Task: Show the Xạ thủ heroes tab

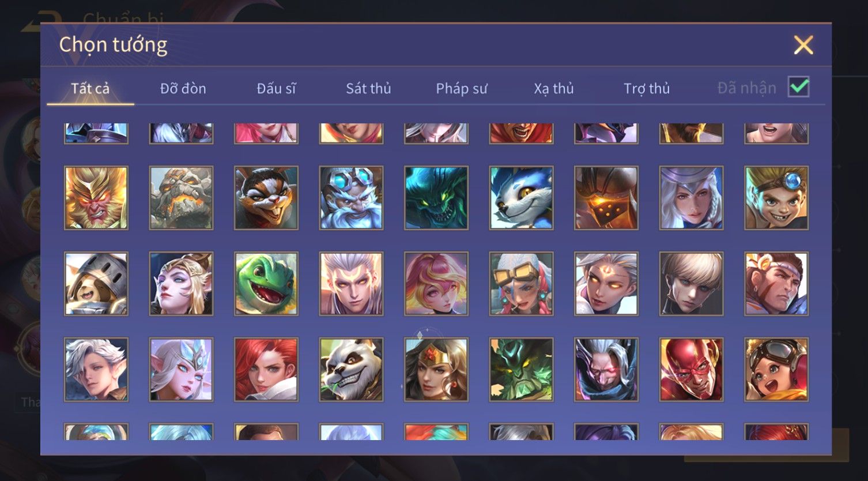Action: 554,88
